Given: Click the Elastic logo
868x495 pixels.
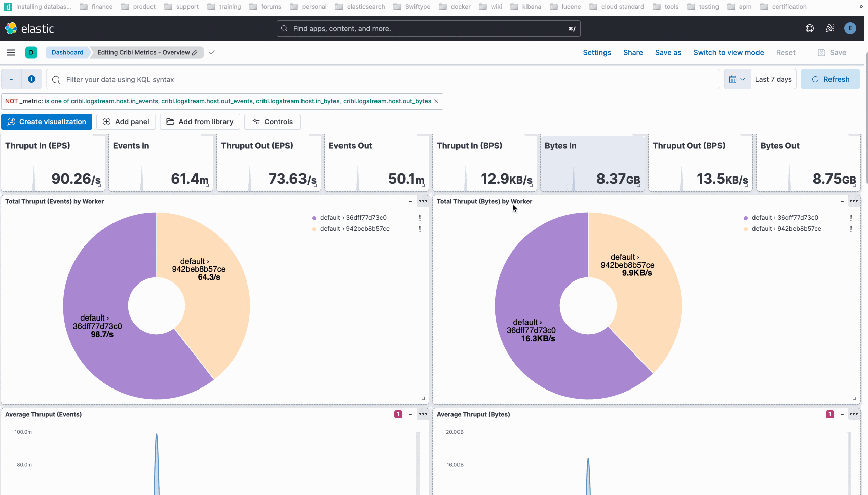Looking at the screenshot, I should [30, 28].
